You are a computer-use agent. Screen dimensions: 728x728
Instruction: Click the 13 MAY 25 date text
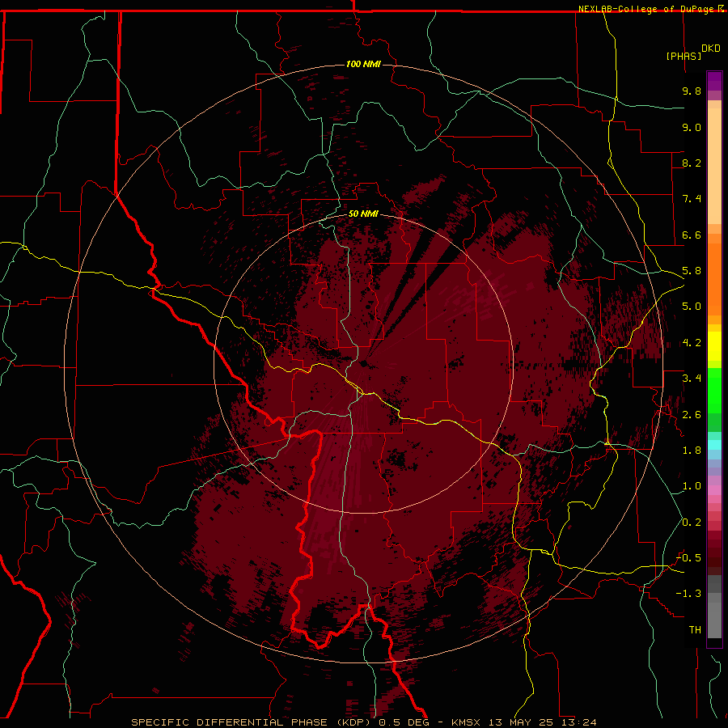coord(519,722)
